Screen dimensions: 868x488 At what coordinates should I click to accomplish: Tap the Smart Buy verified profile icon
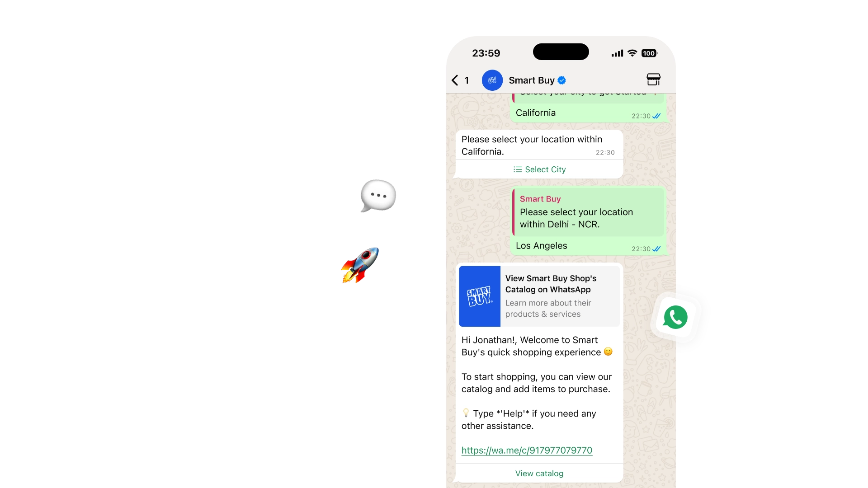(492, 80)
